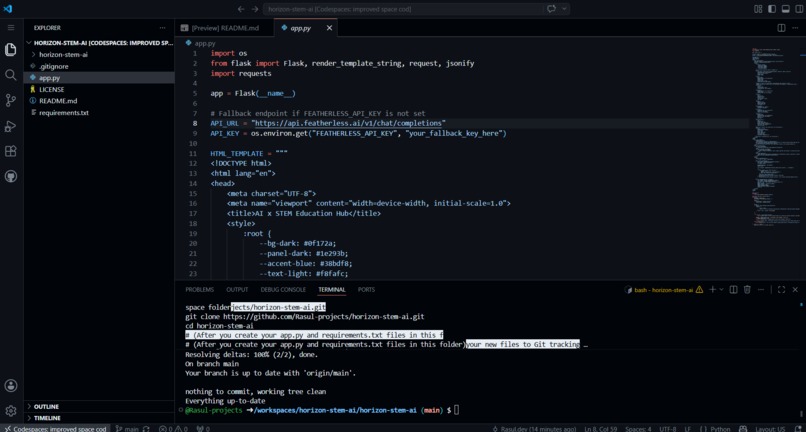Viewport: 806px width, 432px height.
Task: Maximize the terminal panel size
Action: coord(781,290)
